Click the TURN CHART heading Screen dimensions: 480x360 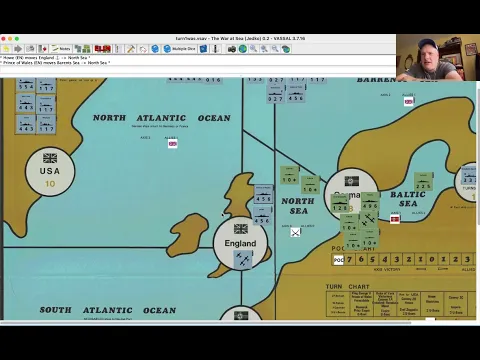click(348, 287)
